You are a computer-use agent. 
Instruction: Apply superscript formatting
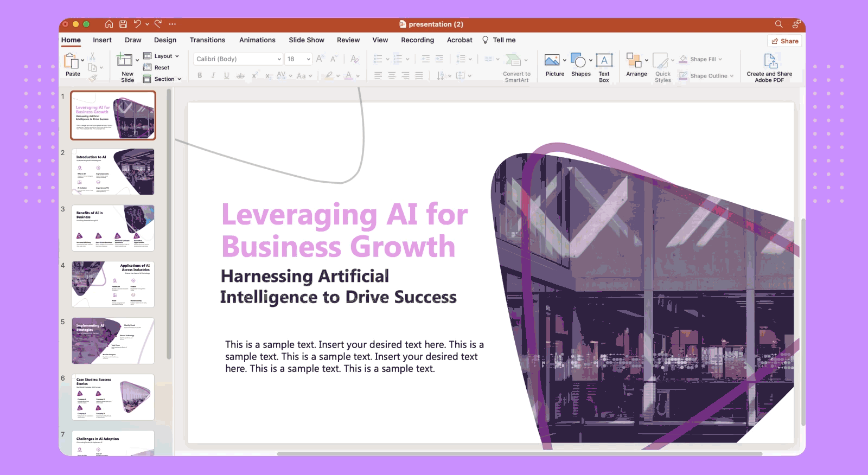click(x=254, y=75)
